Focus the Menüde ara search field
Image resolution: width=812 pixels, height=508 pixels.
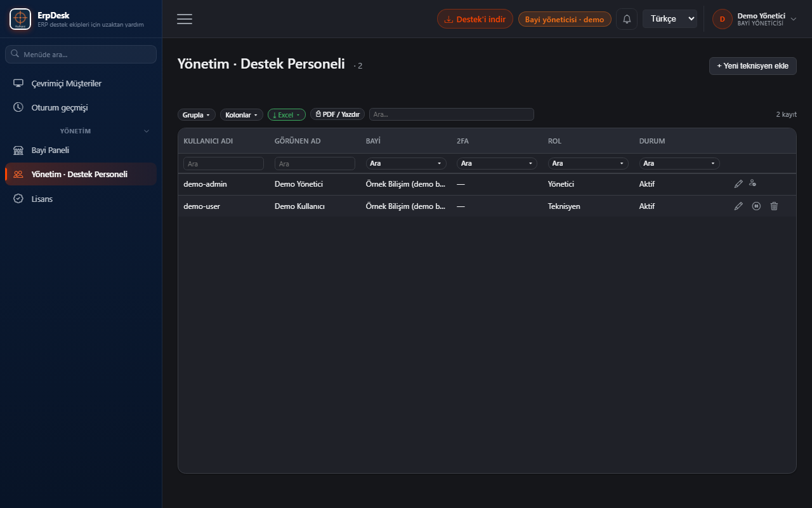click(x=81, y=54)
